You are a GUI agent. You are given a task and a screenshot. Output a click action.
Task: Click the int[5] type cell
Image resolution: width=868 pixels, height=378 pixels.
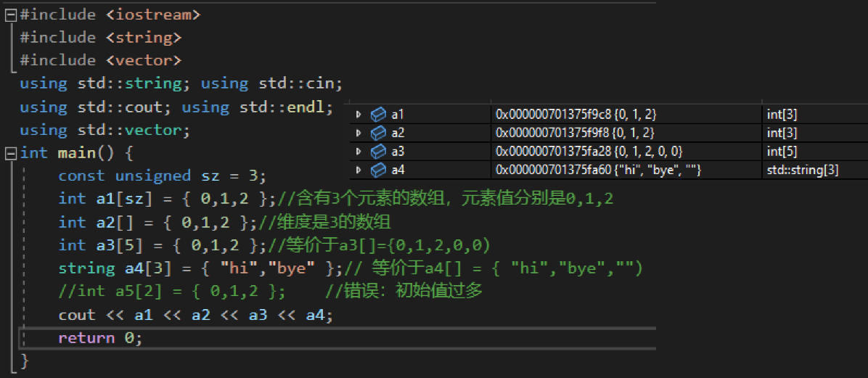coord(782,152)
